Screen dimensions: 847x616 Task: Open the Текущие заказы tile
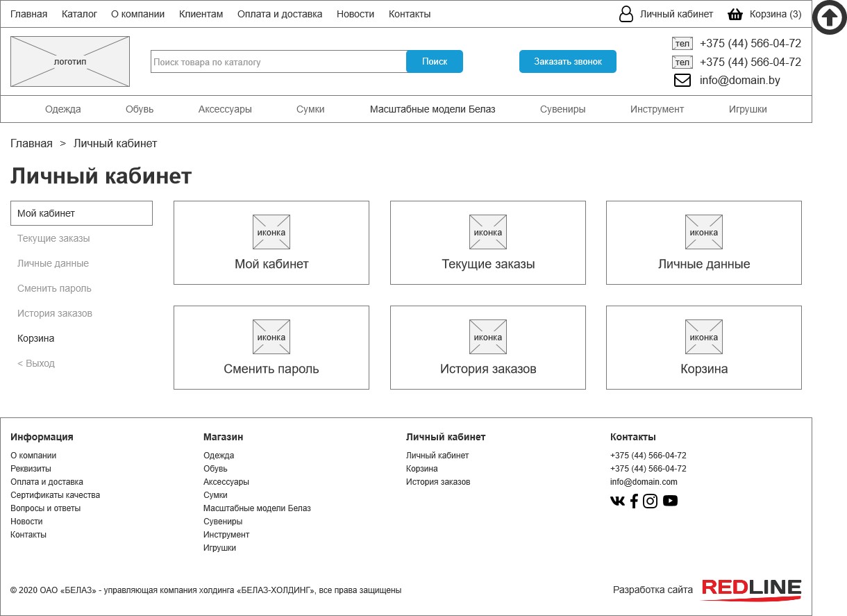click(x=487, y=243)
